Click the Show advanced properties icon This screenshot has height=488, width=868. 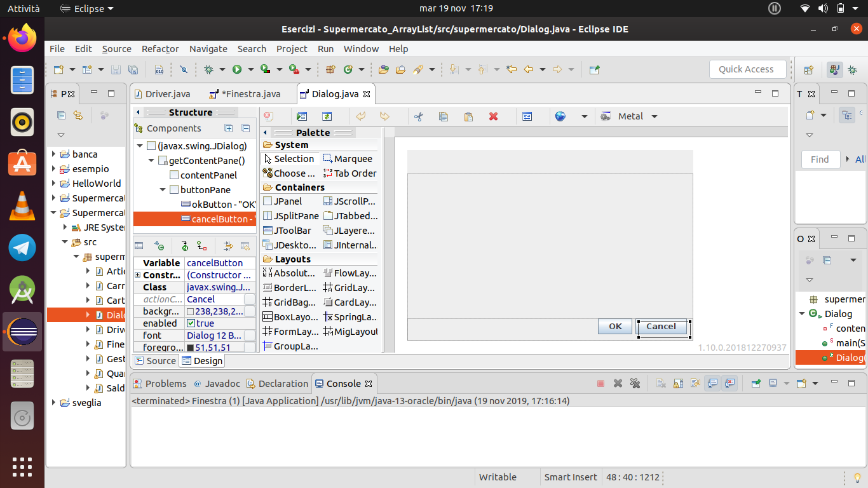pos(228,246)
